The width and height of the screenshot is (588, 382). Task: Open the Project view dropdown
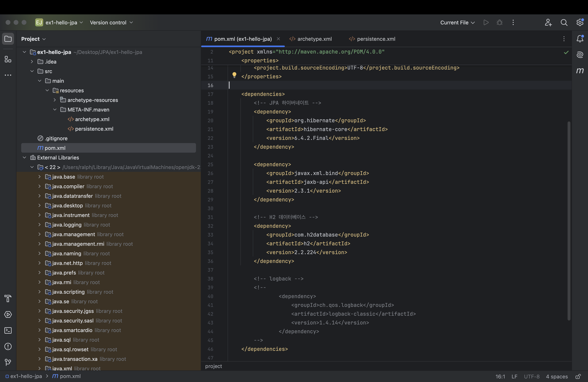pos(33,39)
